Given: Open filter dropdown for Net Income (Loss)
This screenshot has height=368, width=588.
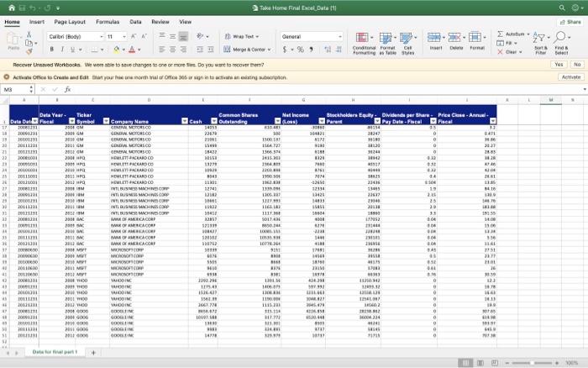Looking at the screenshot, I should click(322, 121).
